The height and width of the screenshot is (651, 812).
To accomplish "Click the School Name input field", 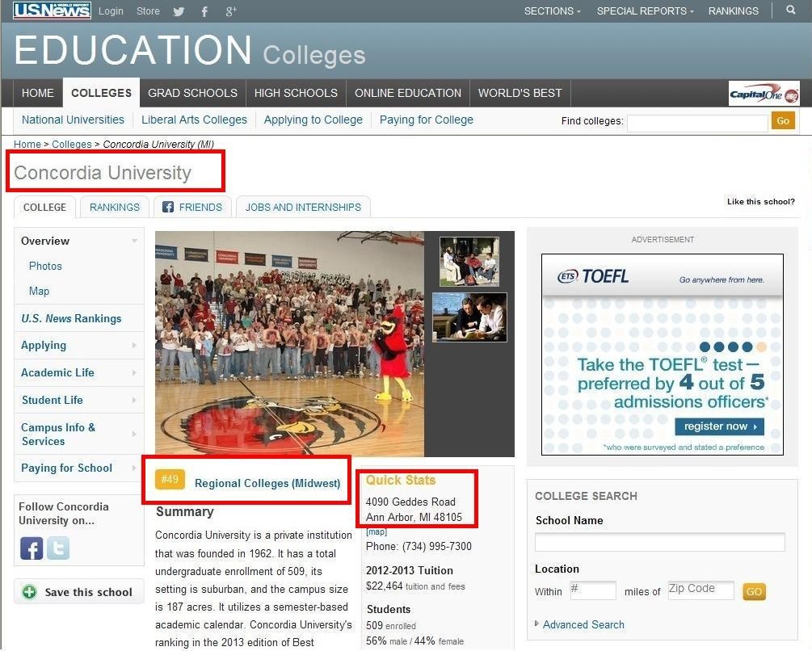I will (659, 542).
